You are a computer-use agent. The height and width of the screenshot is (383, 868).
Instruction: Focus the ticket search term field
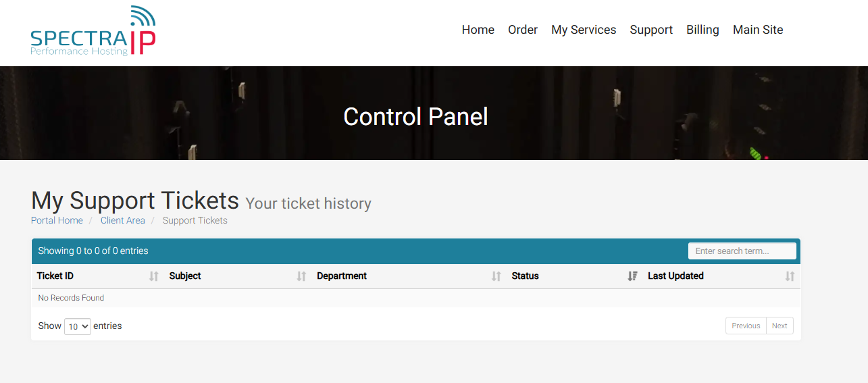[742, 251]
